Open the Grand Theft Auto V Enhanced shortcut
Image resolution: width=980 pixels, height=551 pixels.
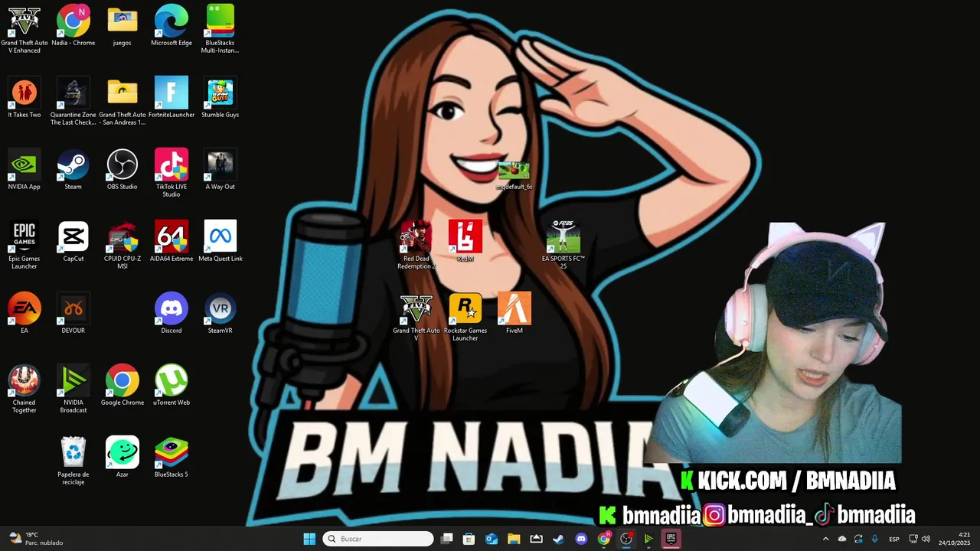click(24, 29)
